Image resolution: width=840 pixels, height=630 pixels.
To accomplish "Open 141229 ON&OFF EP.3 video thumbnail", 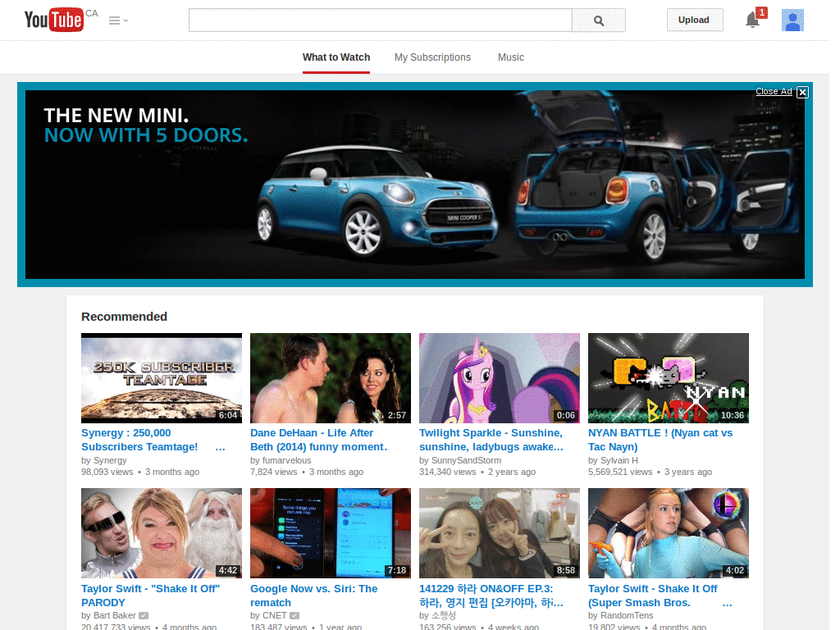I will (x=500, y=533).
